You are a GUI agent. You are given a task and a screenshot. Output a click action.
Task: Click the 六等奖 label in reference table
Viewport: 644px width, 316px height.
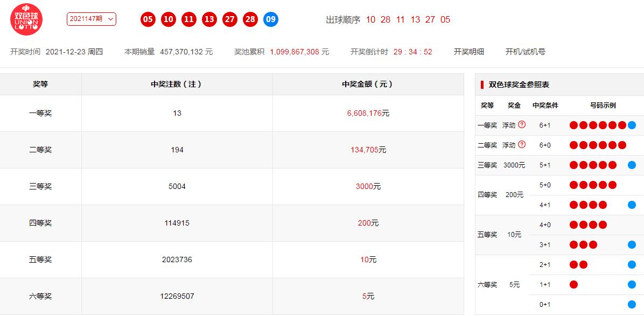(x=487, y=284)
